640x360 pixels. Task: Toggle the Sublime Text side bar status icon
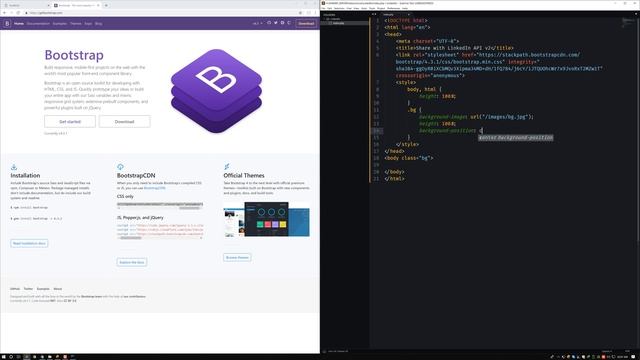pos(324,351)
